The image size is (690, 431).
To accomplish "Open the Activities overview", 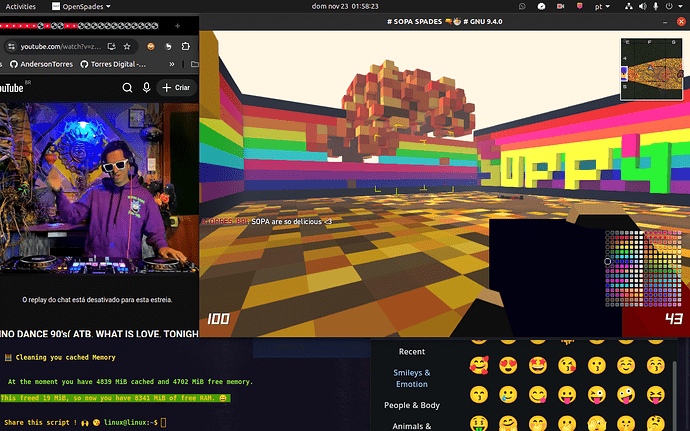I will click(21, 6).
